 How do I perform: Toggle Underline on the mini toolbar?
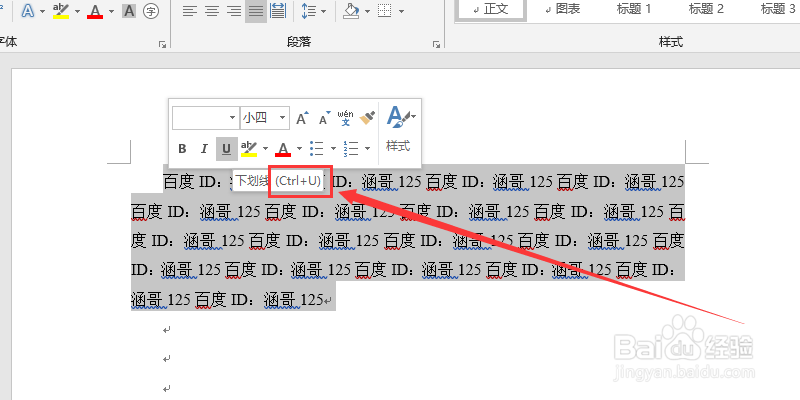click(227, 149)
